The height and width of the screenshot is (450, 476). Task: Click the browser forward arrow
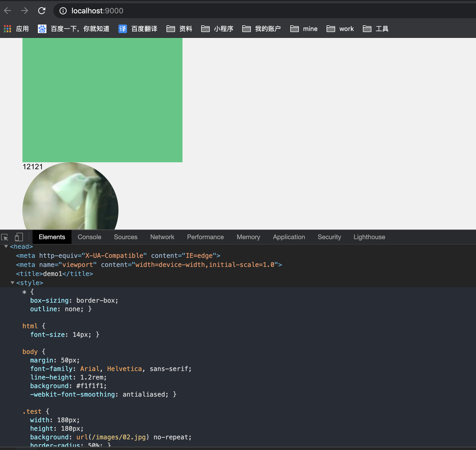(25, 11)
